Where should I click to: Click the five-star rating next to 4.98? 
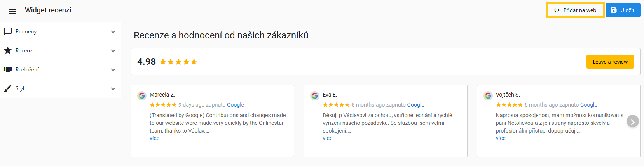178,62
